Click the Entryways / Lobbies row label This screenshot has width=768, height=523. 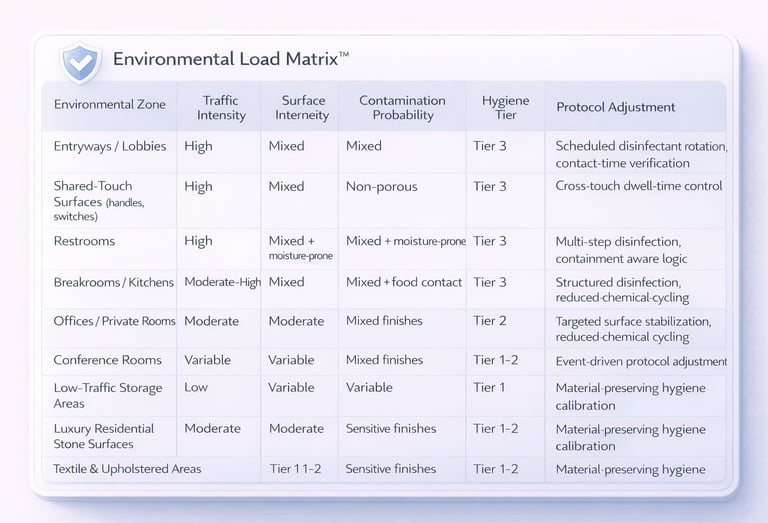pos(110,146)
